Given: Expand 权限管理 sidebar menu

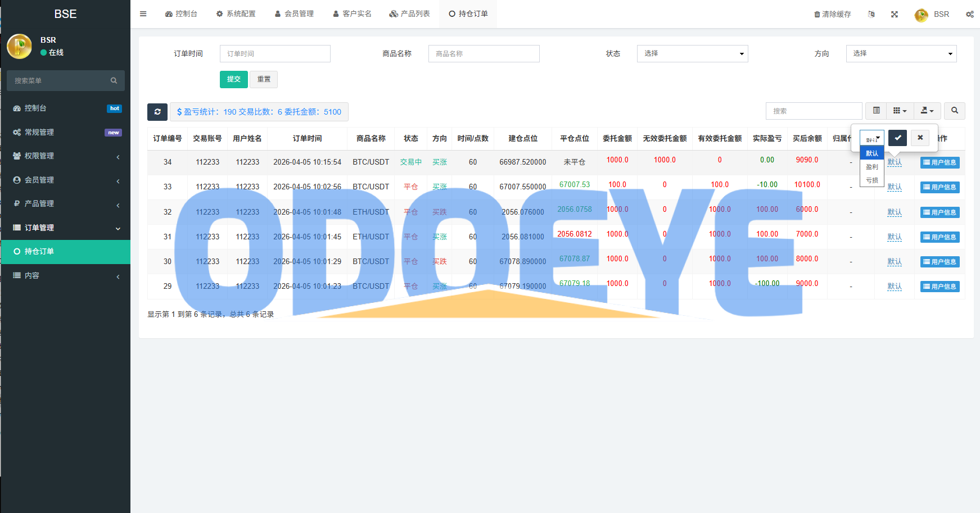Looking at the screenshot, I should pos(65,156).
